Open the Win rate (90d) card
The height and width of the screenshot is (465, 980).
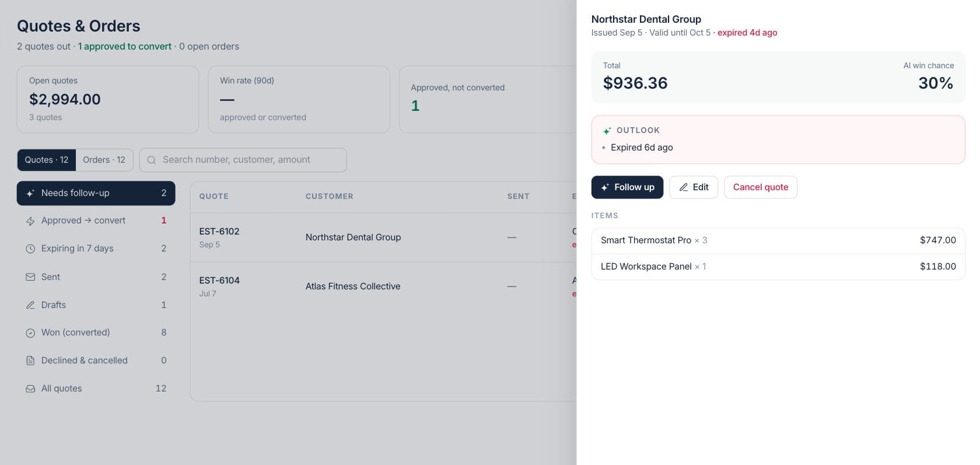point(299,99)
